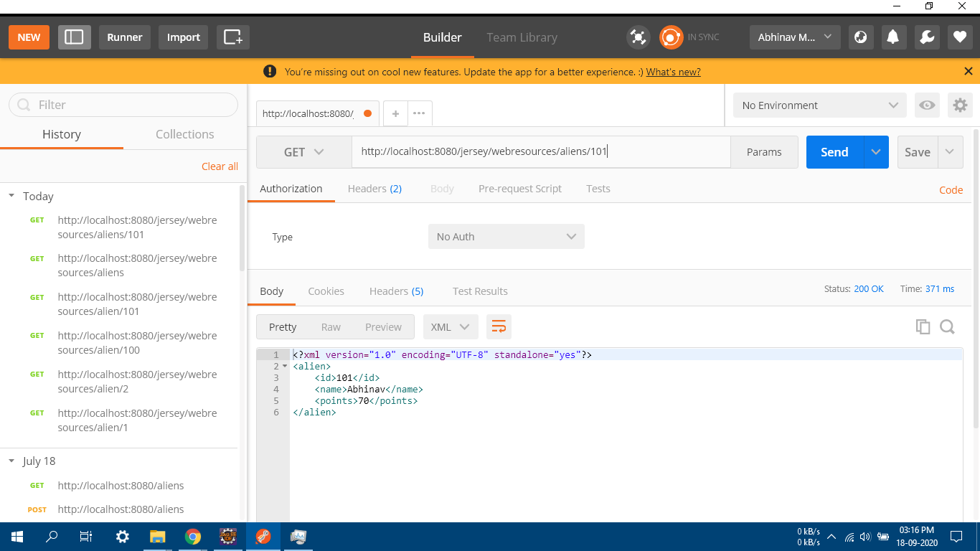
Task: Search the response using magnifier icon
Action: tap(948, 326)
